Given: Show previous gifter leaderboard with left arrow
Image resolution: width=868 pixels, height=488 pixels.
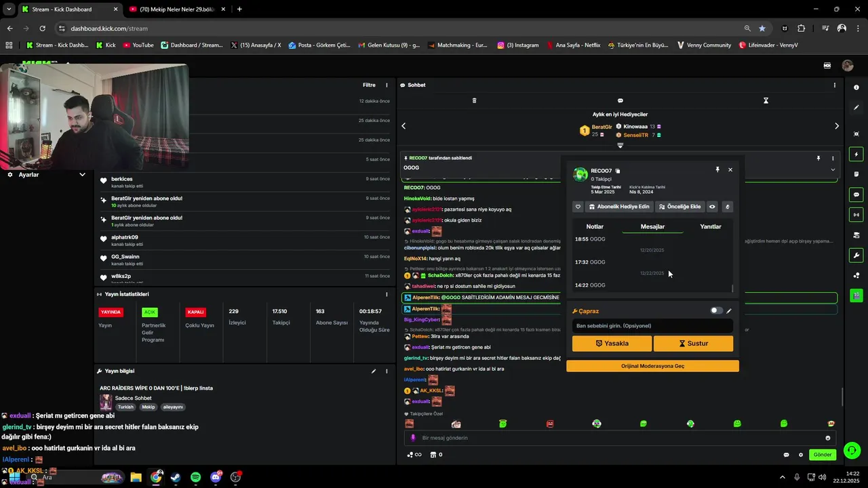Looking at the screenshot, I should pos(403,125).
